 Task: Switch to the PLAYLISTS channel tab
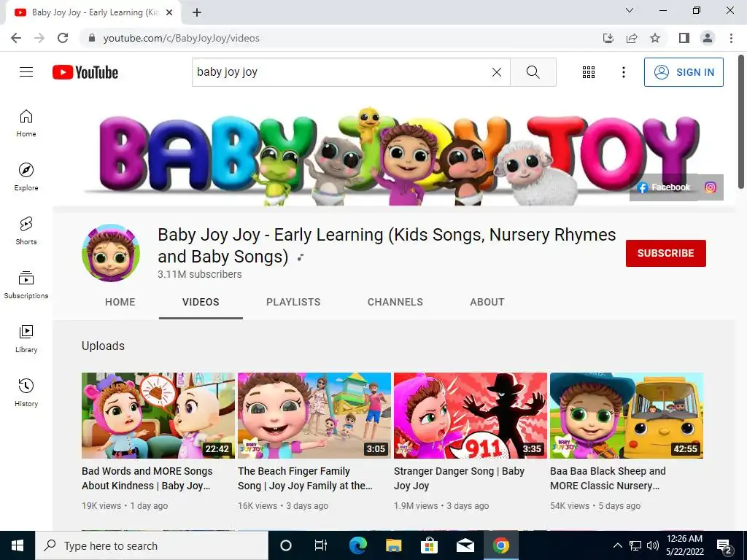click(293, 302)
